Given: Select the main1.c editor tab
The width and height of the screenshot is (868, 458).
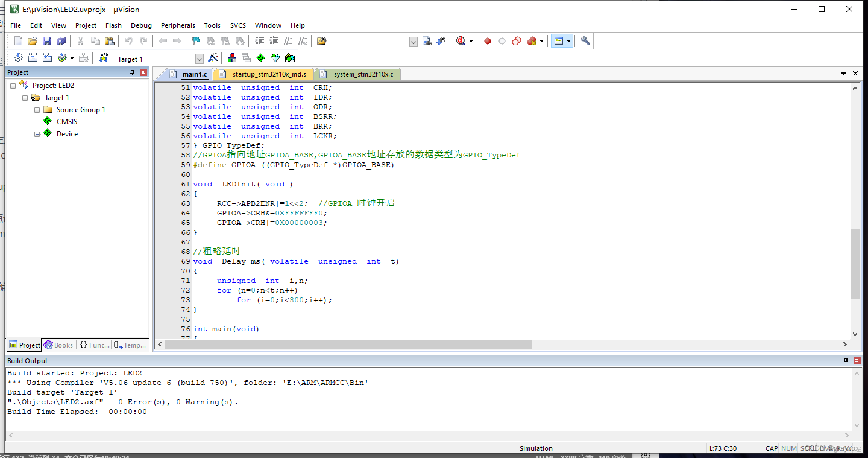Looking at the screenshot, I should pyautogui.click(x=189, y=74).
